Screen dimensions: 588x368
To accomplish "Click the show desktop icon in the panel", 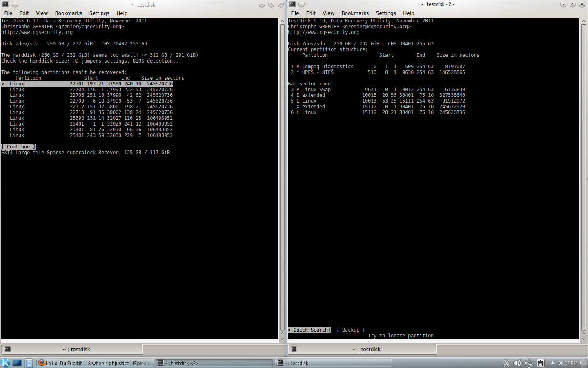I will click(x=17, y=363).
